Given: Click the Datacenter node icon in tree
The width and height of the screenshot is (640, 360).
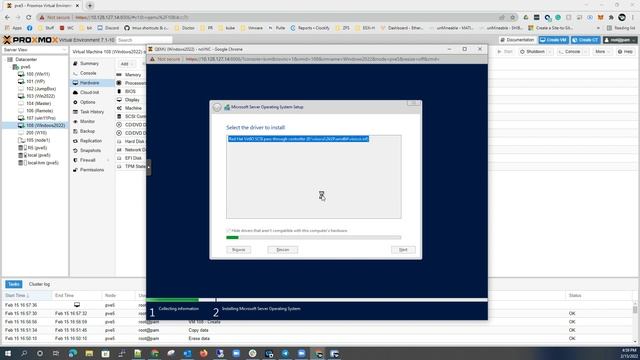Looking at the screenshot, I should point(10,60).
